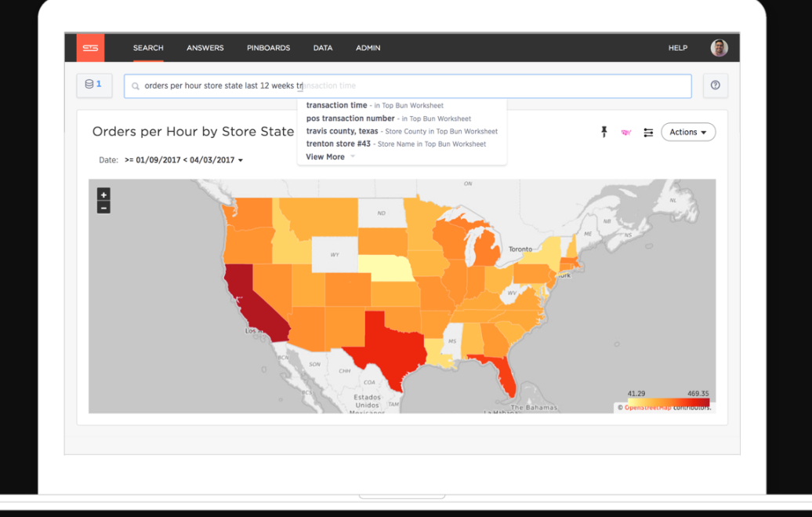812x517 pixels.
Task: Click the ThoughtSpot logo home icon
Action: [x=90, y=48]
